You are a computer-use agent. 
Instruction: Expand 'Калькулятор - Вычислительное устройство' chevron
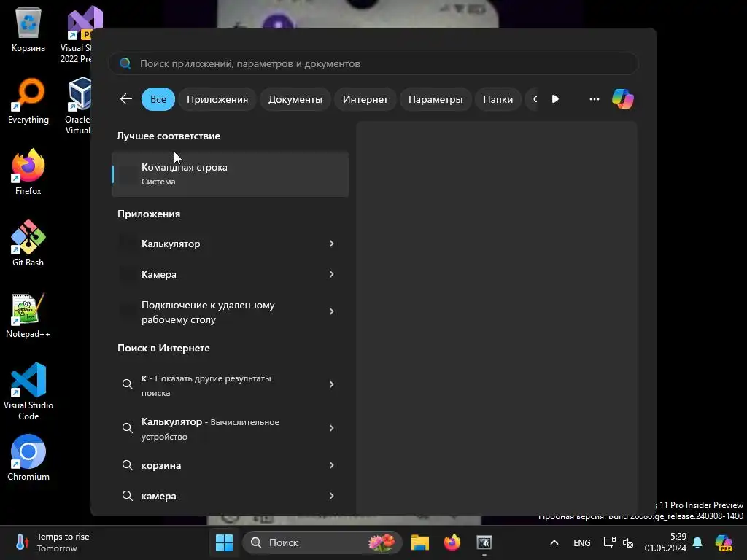point(332,427)
